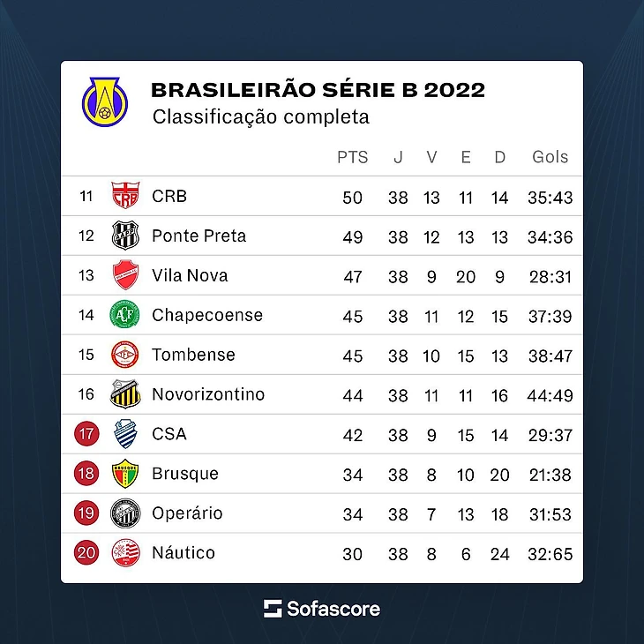The width and height of the screenshot is (644, 644).
Task: Click the PTS column header
Action: [352, 157]
